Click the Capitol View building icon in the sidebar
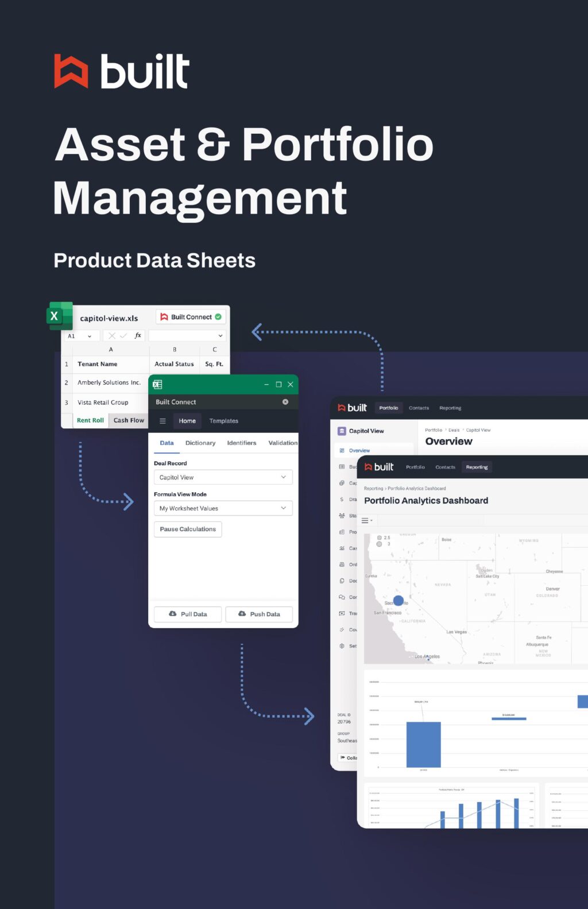Image resolution: width=588 pixels, height=909 pixels. (342, 431)
